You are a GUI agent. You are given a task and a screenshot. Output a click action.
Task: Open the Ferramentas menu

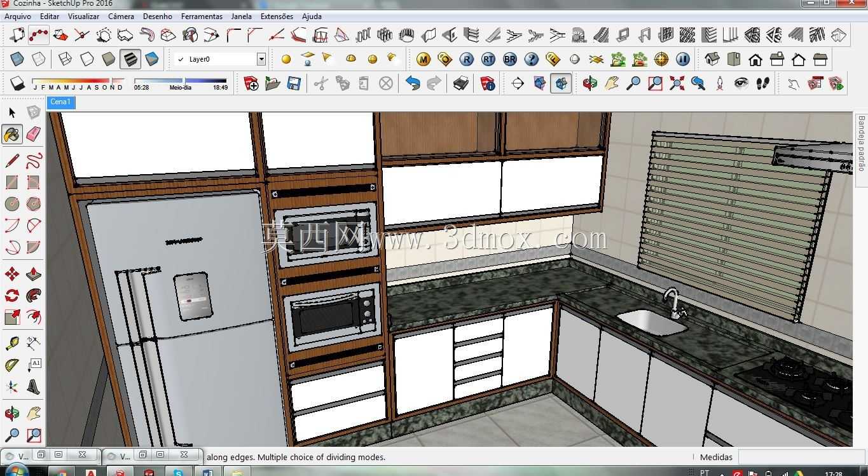click(x=202, y=17)
